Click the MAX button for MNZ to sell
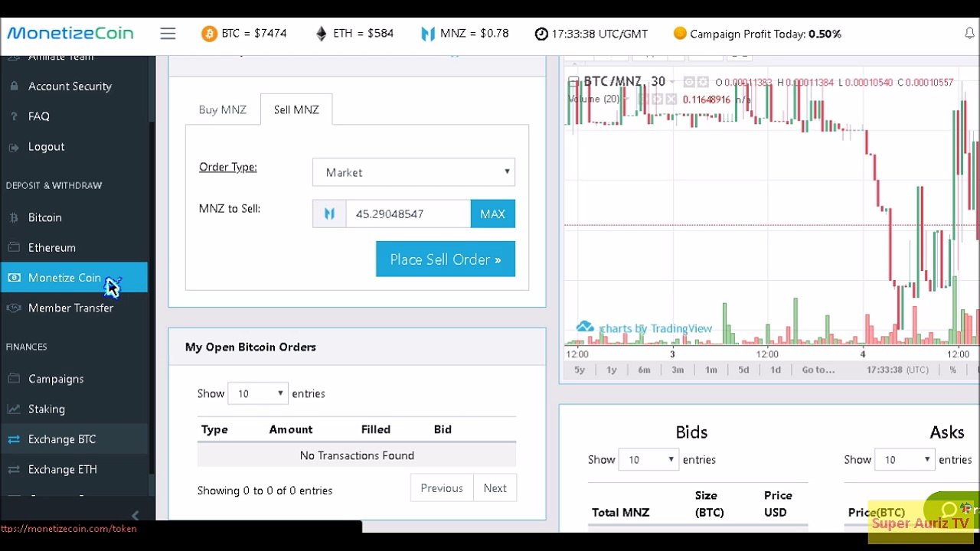This screenshot has width=980, height=551. pyautogui.click(x=492, y=214)
